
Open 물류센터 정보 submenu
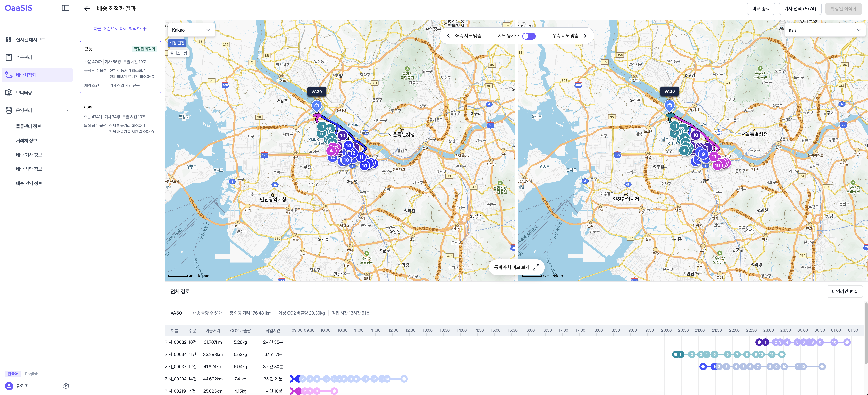[28, 126]
